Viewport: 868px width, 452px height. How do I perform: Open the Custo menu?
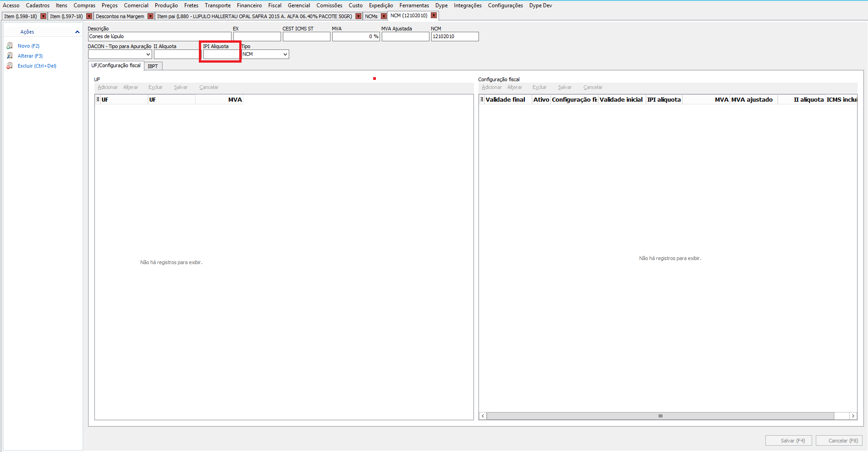click(x=355, y=5)
